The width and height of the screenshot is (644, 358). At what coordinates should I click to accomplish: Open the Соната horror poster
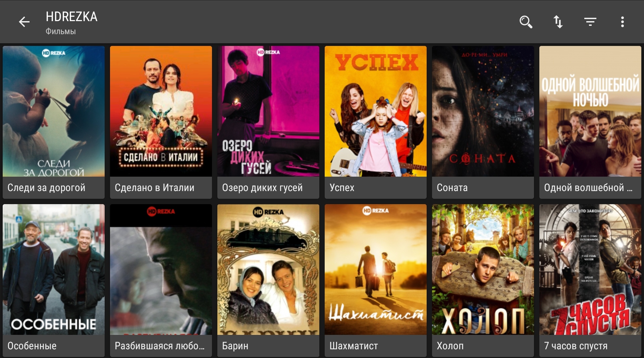coord(483,111)
